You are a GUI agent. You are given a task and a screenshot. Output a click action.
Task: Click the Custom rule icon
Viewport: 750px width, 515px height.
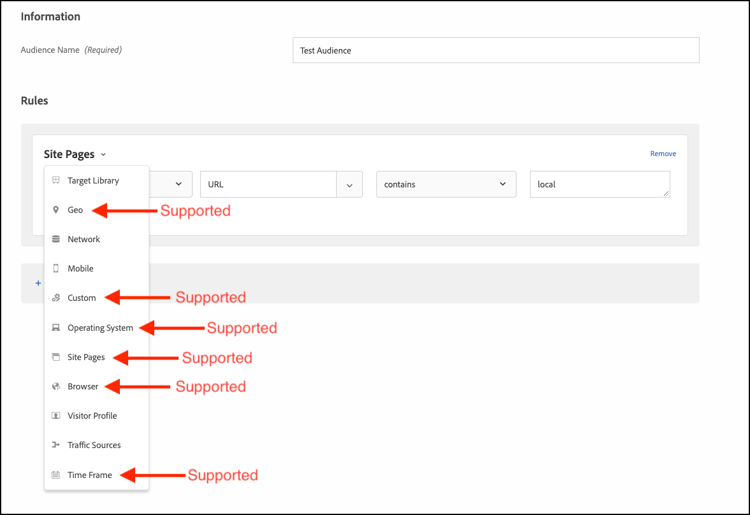(56, 298)
